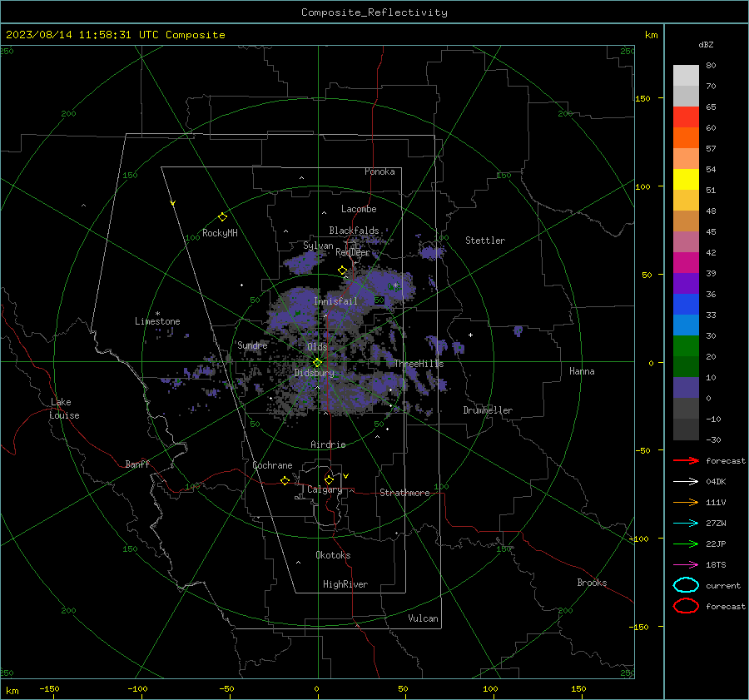This screenshot has width=749, height=700.
Task: Click the dBZ legend heading
Action: (x=706, y=44)
